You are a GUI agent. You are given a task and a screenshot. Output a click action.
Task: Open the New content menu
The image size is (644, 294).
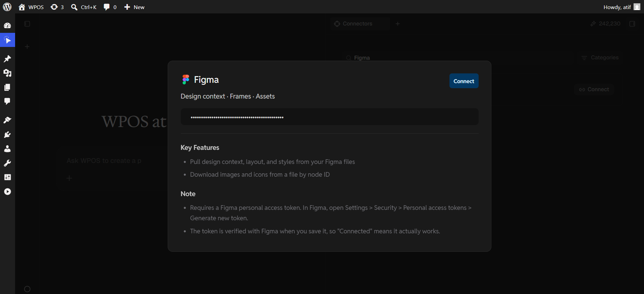(x=134, y=7)
